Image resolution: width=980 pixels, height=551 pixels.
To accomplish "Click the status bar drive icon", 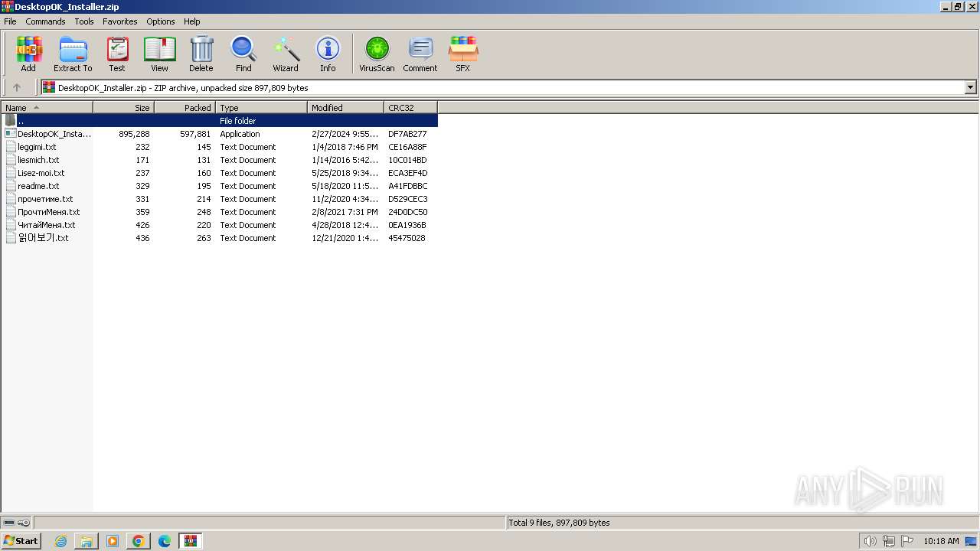I will [9, 523].
